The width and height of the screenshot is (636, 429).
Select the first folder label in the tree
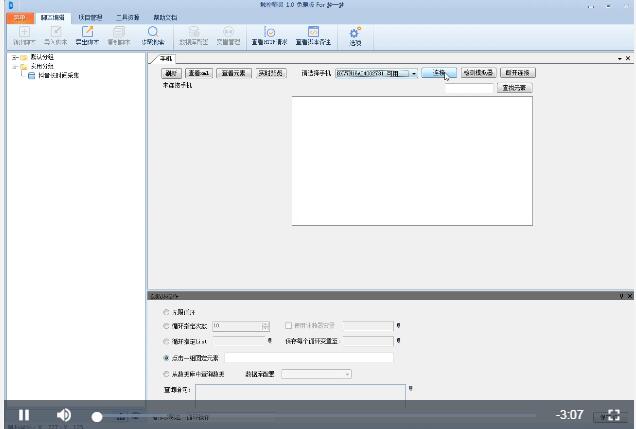coord(42,57)
